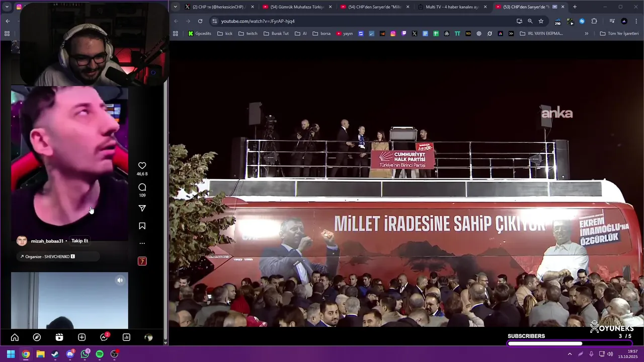
Task: Open the X icon bookmark in bookmarks bar
Action: [414, 34]
